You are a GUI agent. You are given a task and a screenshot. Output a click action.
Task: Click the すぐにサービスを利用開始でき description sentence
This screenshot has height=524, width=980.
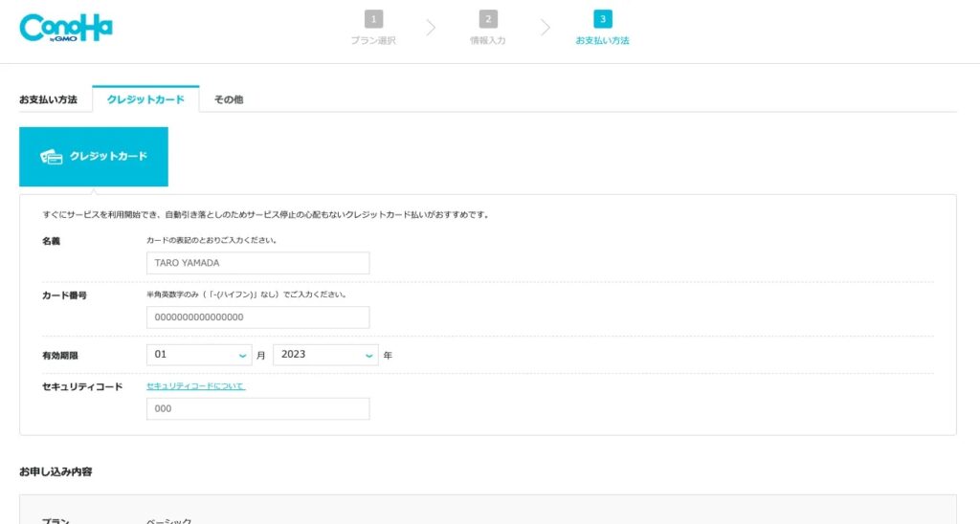(x=266, y=214)
